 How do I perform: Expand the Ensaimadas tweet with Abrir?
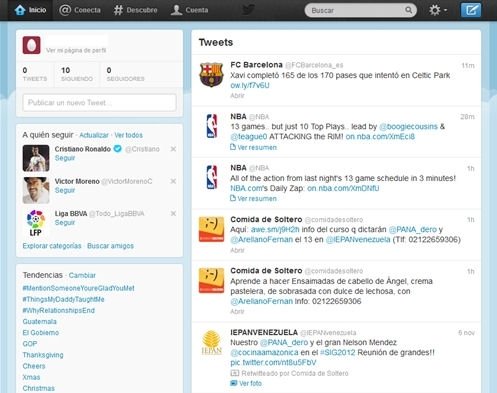point(237,312)
